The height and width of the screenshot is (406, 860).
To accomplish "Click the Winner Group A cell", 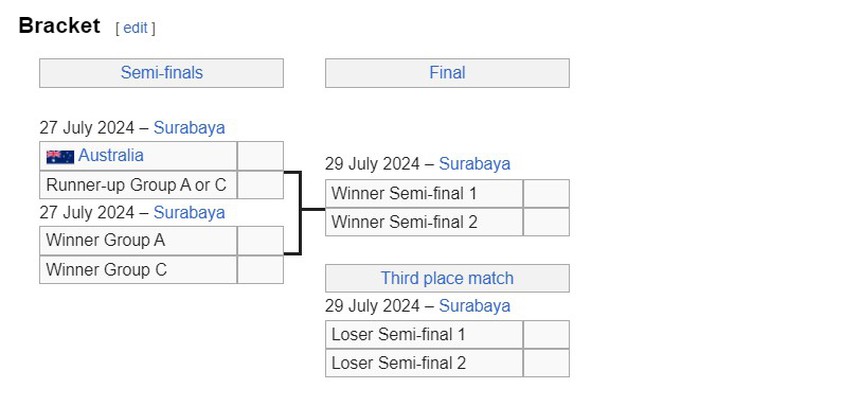I will (138, 241).
